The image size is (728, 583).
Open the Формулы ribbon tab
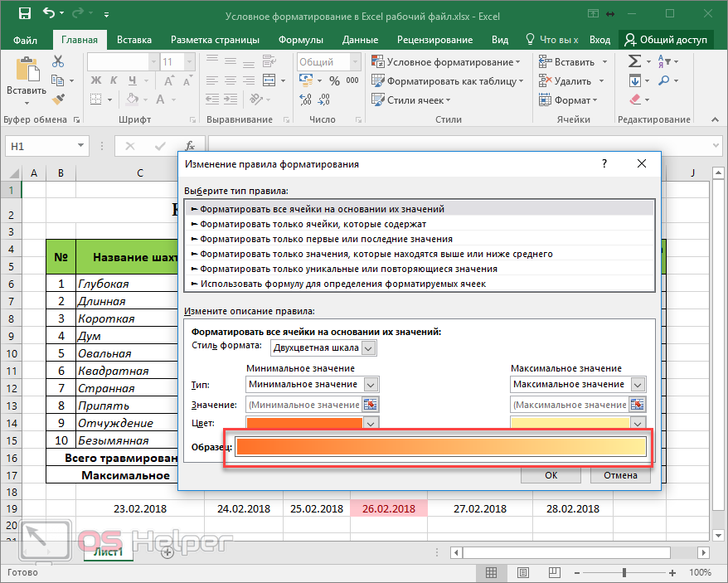click(300, 39)
